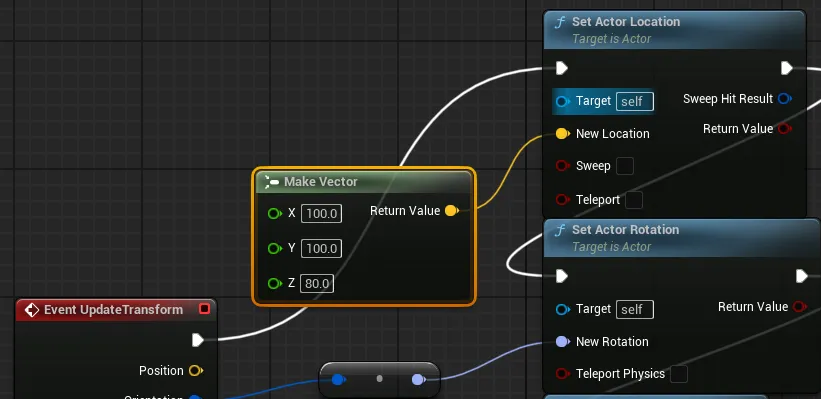The width and height of the screenshot is (821, 399).
Task: Click the Make Vector Z input pin
Action: pos(275,283)
